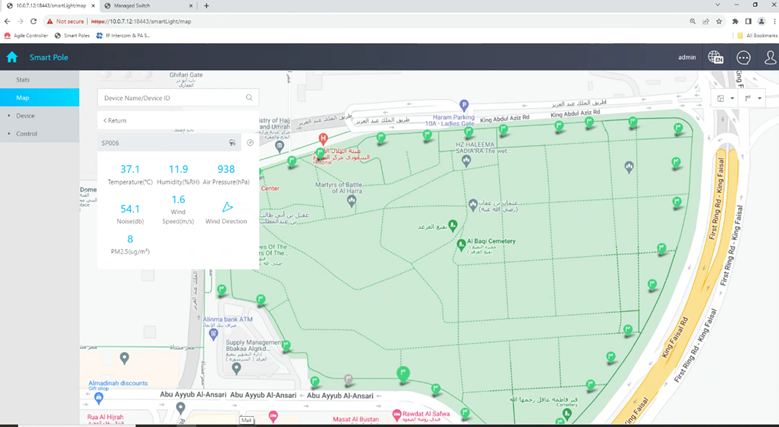Open the Agile Controller bookmark
This screenshot has width=779, height=427.
pyautogui.click(x=28, y=35)
